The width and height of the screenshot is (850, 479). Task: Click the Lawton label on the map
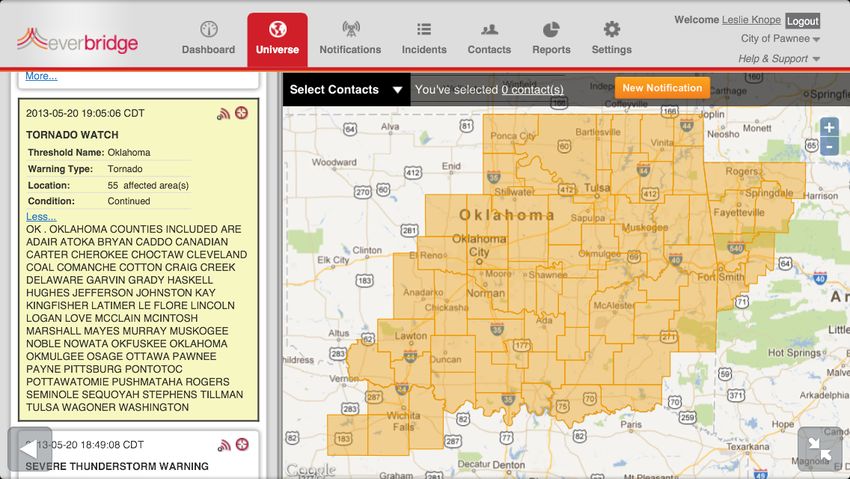(410, 336)
